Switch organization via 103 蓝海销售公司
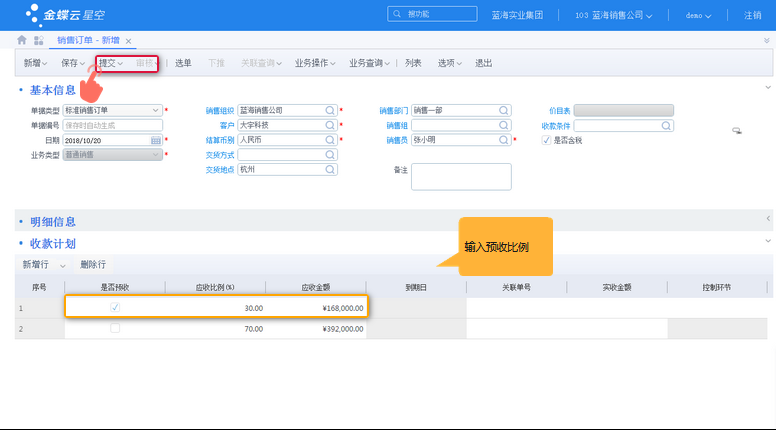The width and height of the screenshot is (776, 430). [614, 15]
